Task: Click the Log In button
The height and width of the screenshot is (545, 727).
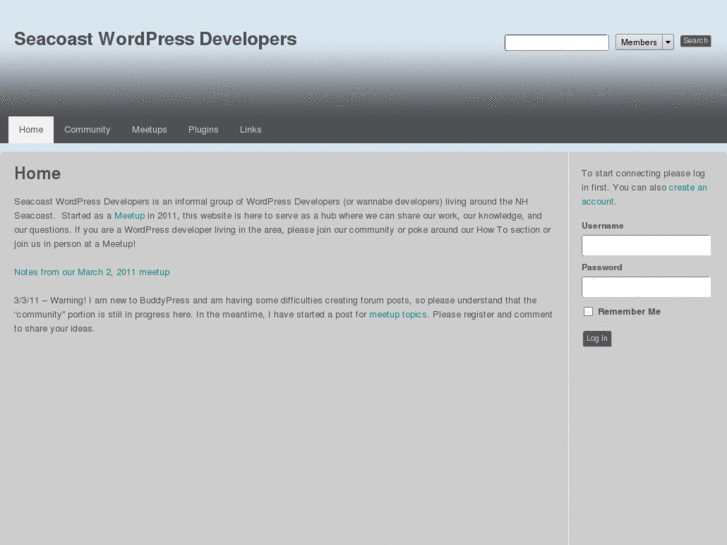Action: click(x=597, y=339)
